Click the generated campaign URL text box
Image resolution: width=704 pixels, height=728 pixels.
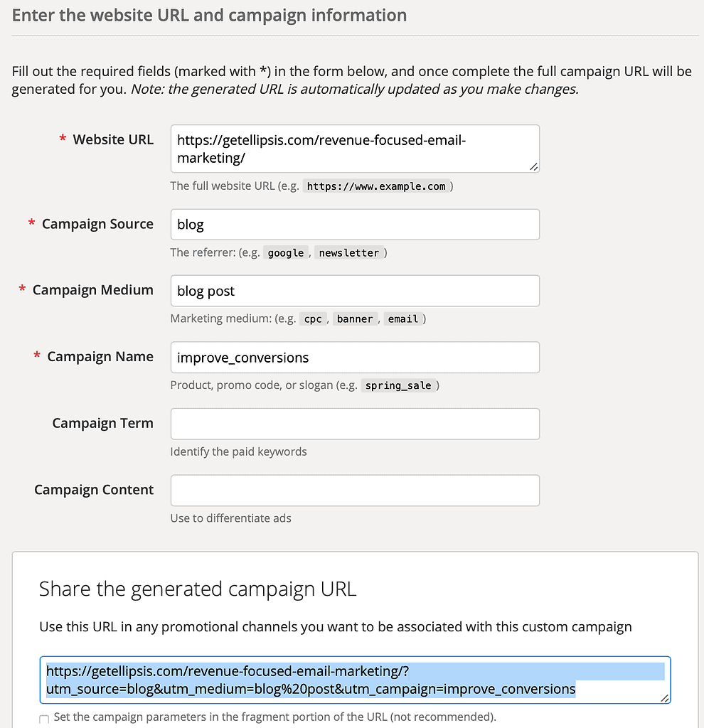pos(354,680)
